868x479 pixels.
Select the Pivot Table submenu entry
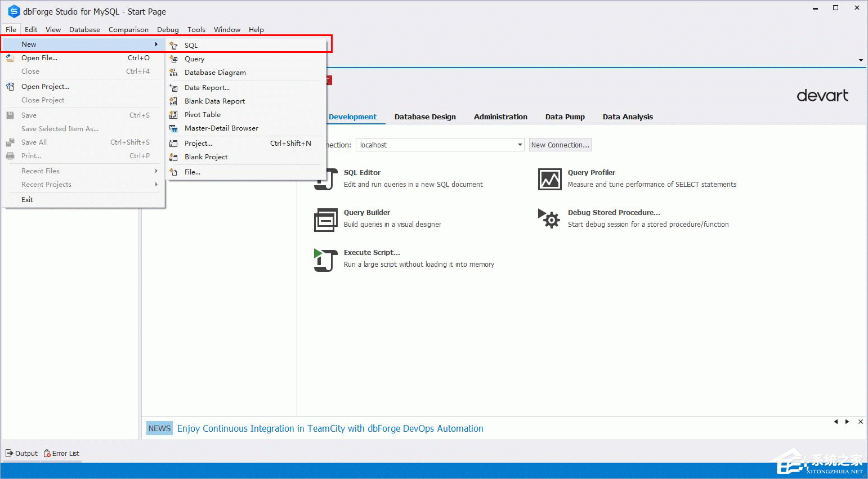coord(203,115)
